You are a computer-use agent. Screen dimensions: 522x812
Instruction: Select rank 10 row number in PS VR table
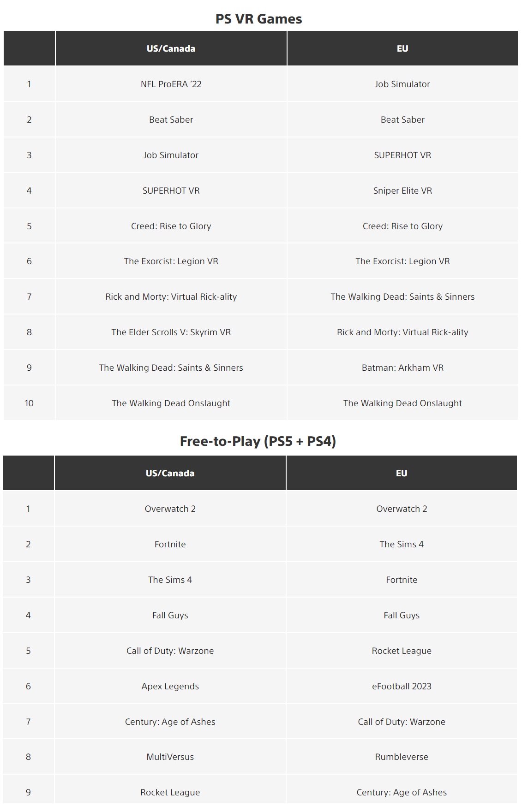29,403
